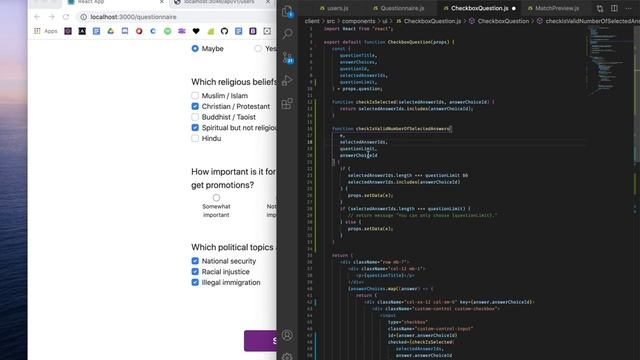Click the Split Editor icon
This screenshot has height=360, width=640.
point(614,8)
